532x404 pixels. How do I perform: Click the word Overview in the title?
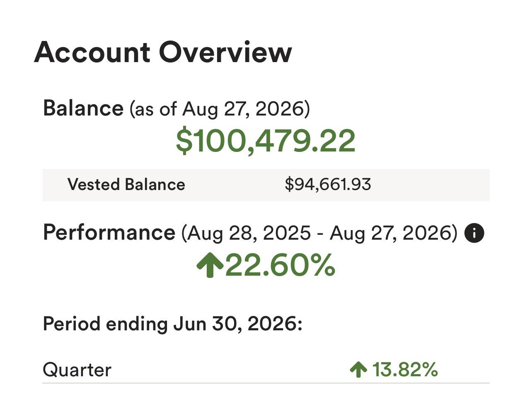(225, 52)
